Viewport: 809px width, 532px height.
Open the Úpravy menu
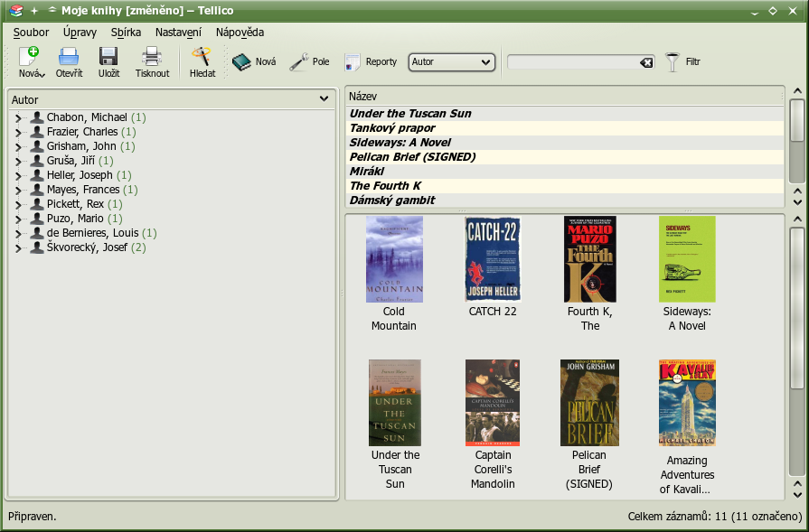80,33
